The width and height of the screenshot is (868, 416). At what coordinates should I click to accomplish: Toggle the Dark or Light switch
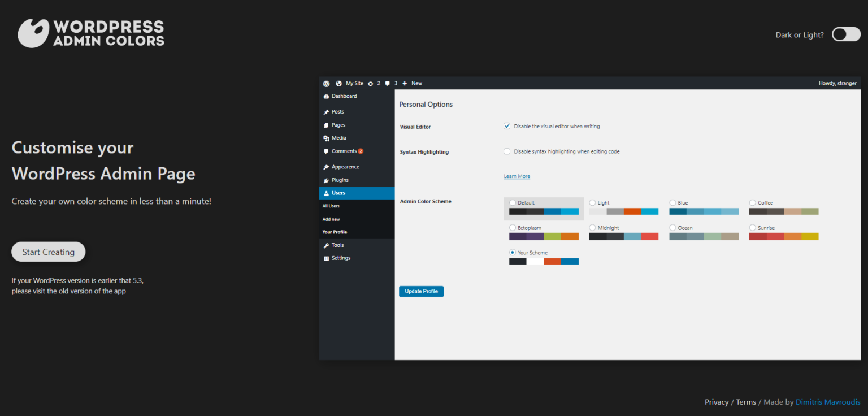(x=846, y=34)
